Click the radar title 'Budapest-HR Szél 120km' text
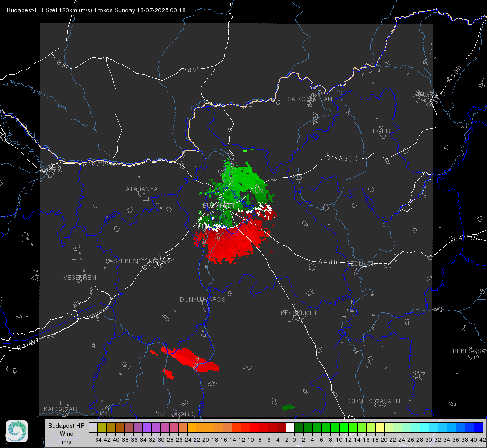The height and width of the screenshot is (448, 487). click(x=42, y=10)
